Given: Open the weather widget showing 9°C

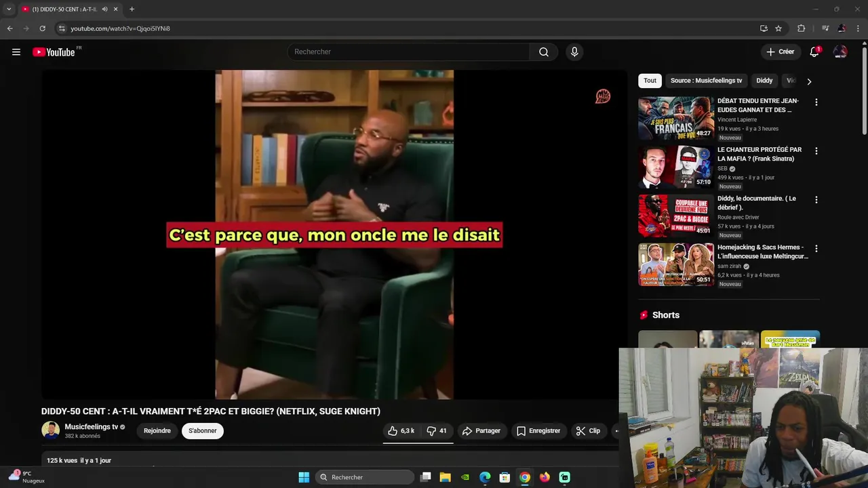Looking at the screenshot, I should (27, 477).
